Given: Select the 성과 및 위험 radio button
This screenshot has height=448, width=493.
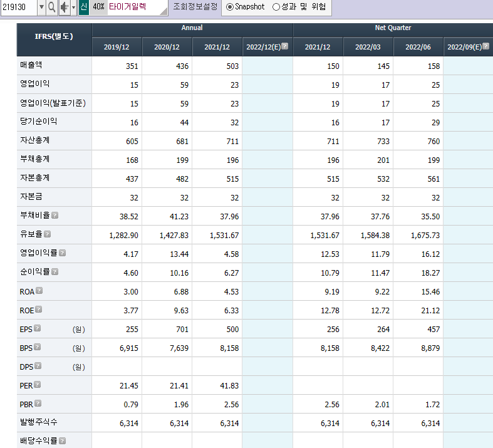Looking at the screenshot, I should (x=276, y=7).
